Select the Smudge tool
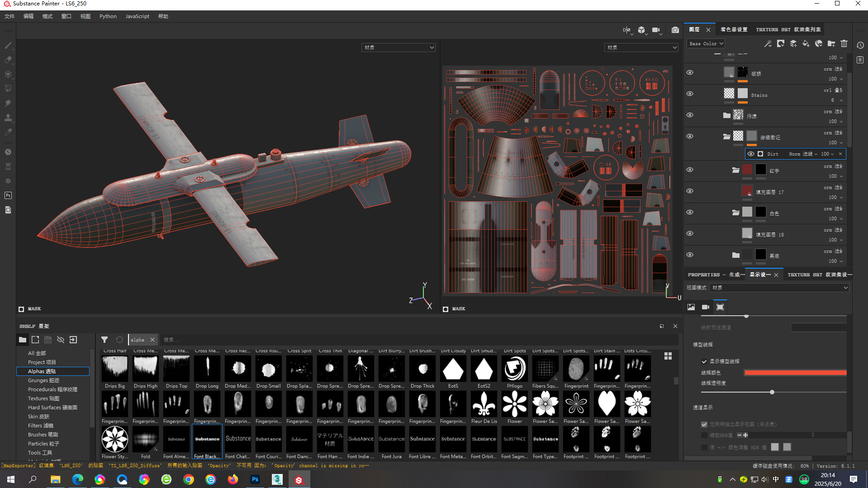This screenshot has height=488, width=868. click(8, 103)
